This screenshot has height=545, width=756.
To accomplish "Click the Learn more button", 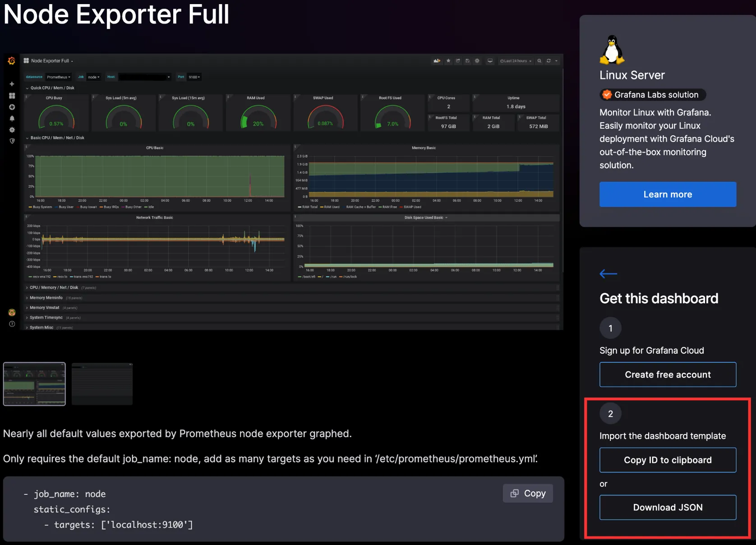I will pyautogui.click(x=668, y=194).
